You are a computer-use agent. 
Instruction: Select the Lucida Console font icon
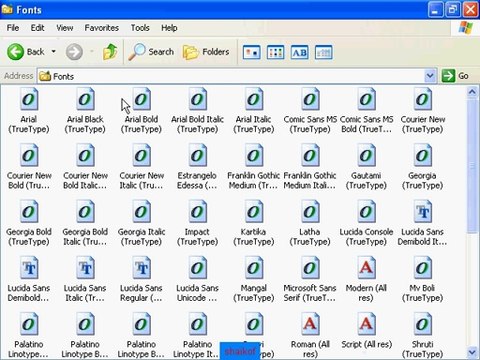point(367,212)
